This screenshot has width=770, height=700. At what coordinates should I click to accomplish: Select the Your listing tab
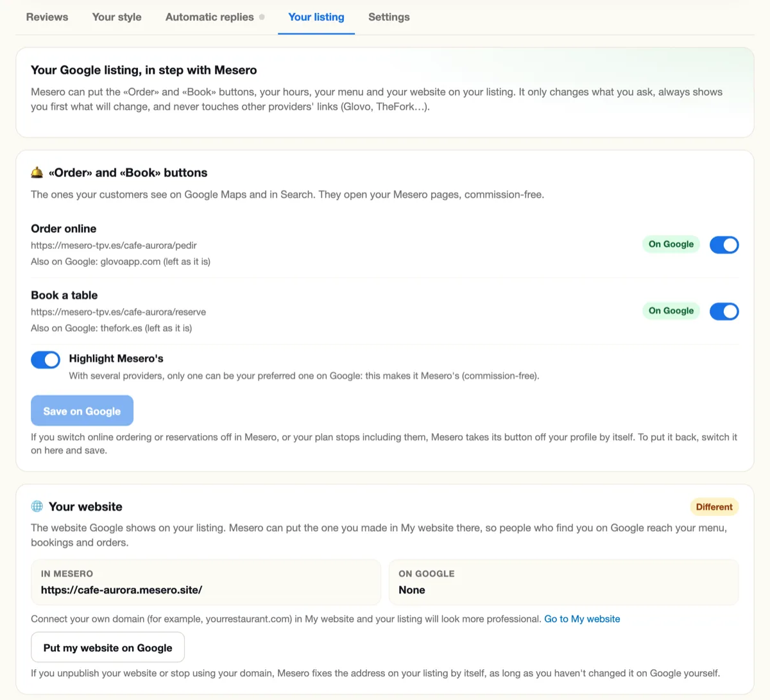tap(316, 17)
